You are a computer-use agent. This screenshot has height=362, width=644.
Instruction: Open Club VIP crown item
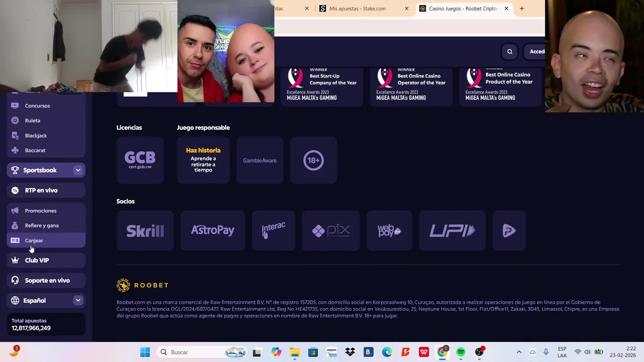tap(46, 260)
